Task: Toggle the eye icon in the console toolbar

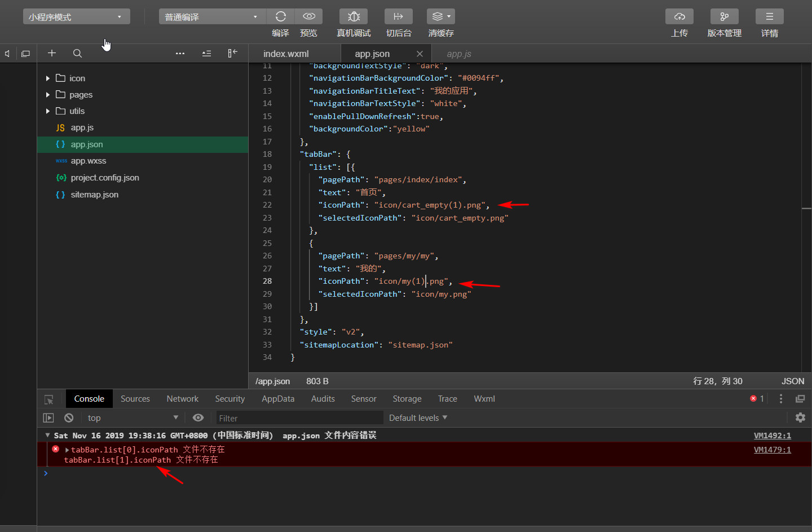Action: (x=198, y=417)
